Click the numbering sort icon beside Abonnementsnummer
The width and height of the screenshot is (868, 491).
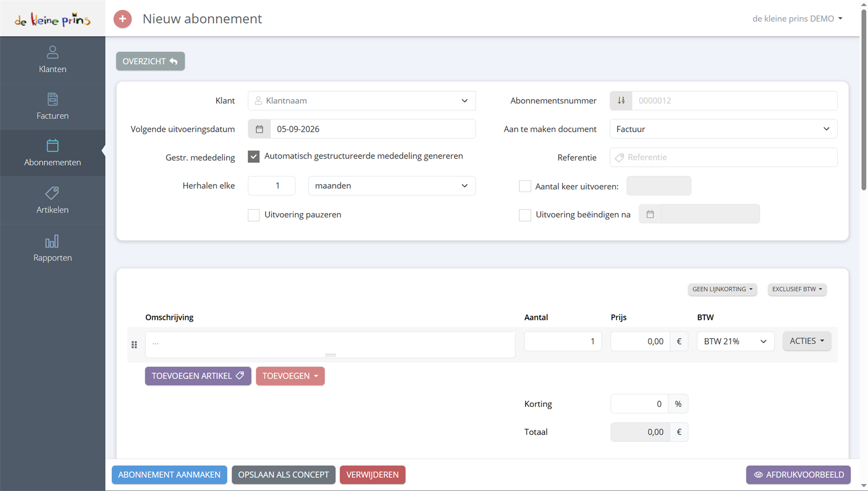[x=621, y=100]
